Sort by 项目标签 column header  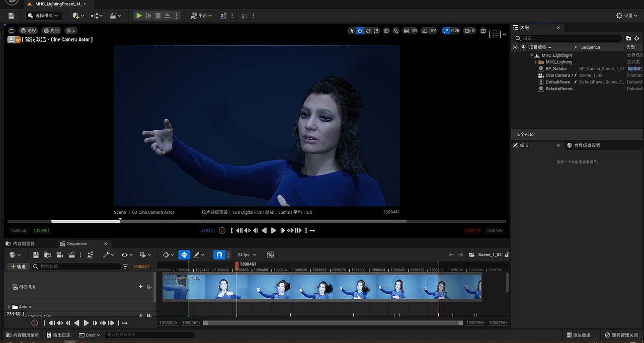tap(540, 47)
